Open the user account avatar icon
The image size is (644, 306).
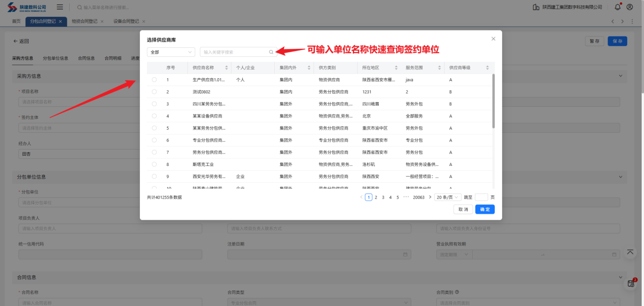(629, 7)
